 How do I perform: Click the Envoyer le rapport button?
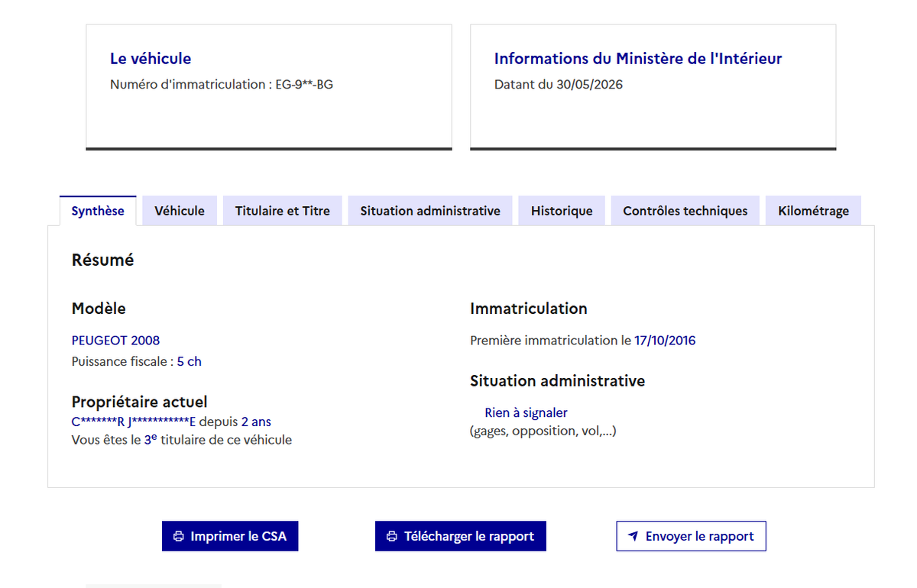click(x=691, y=536)
